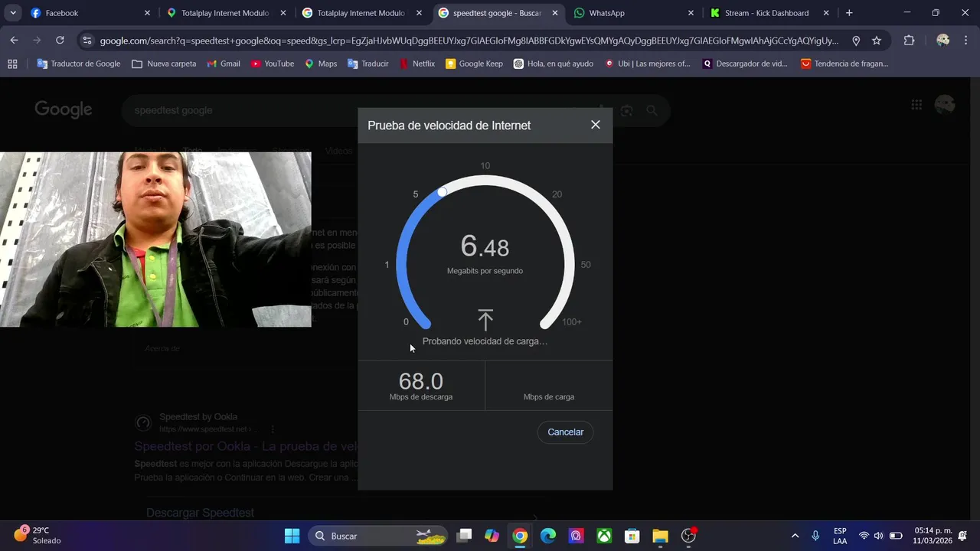Open the notifications bell icon
The height and width of the screenshot is (551, 980).
[x=962, y=536]
